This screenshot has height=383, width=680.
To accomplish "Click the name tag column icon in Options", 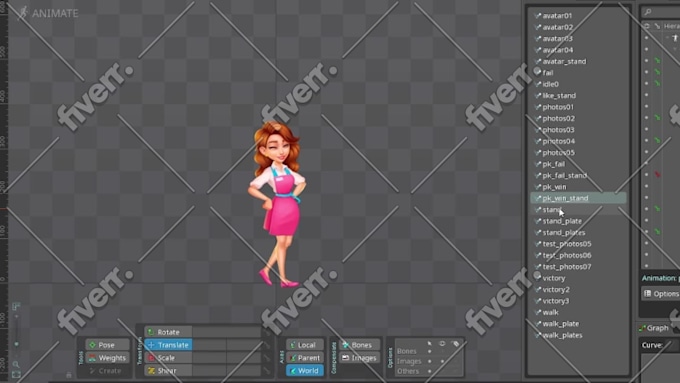I will (x=455, y=344).
